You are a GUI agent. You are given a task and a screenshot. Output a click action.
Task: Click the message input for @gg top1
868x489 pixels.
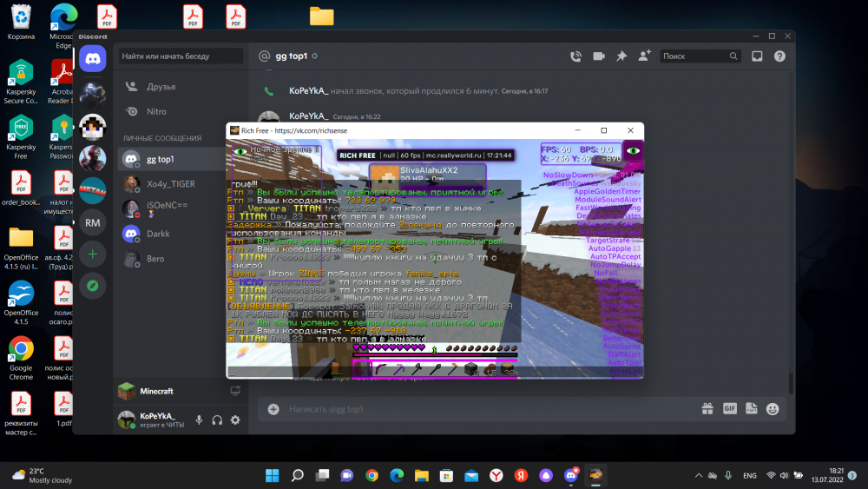[487, 409]
